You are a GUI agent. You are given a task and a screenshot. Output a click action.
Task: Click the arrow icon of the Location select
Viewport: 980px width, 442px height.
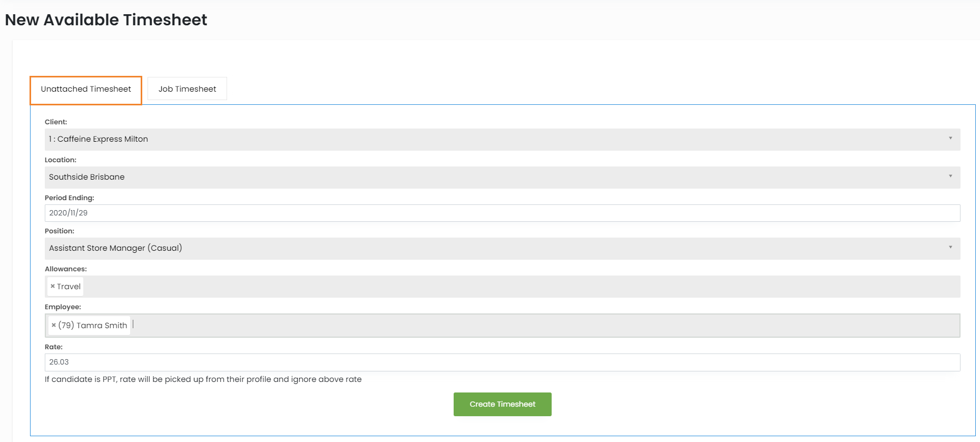(950, 176)
